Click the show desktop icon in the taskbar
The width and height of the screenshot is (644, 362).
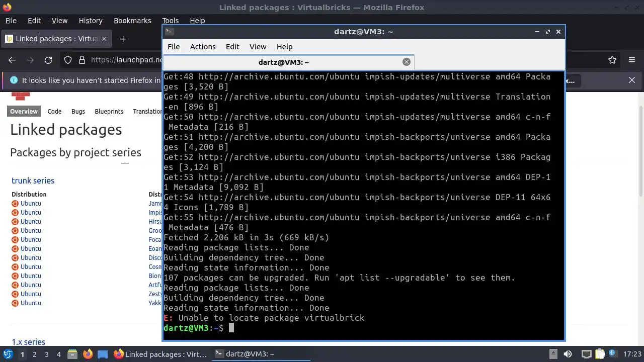pyautogui.click(x=103, y=354)
